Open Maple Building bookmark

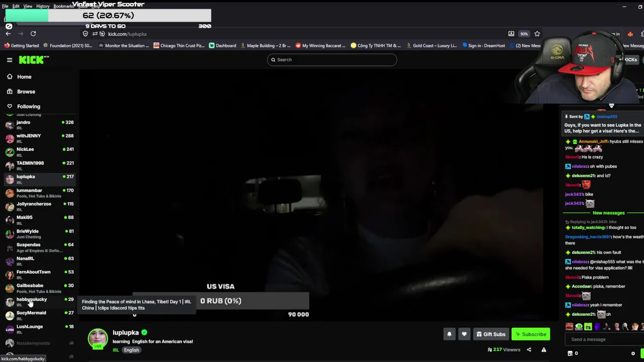[x=265, y=46]
